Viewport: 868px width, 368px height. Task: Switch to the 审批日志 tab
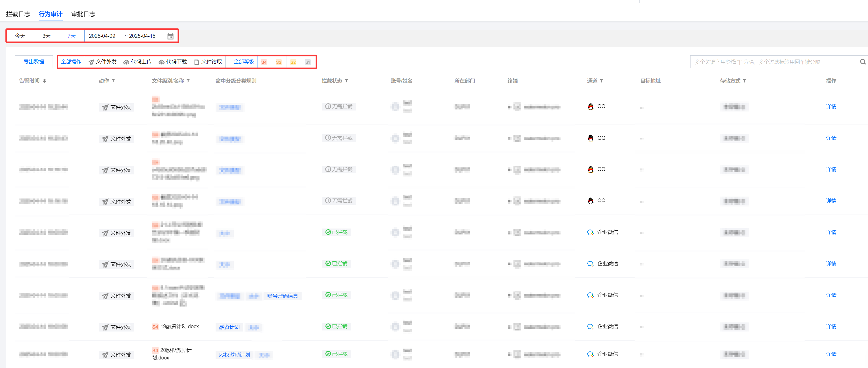click(83, 14)
